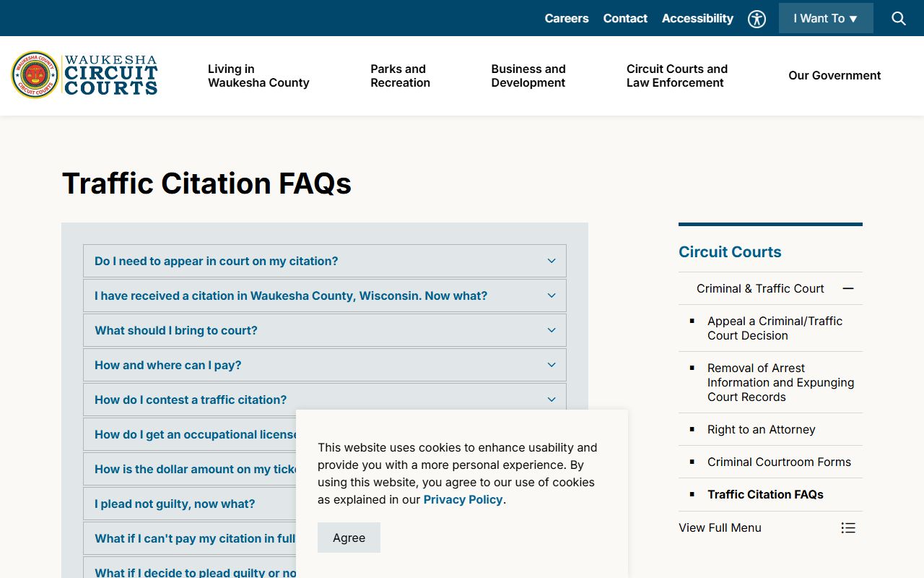Open the I Want To dropdown
Viewport: 924px width, 578px height.
click(x=826, y=18)
